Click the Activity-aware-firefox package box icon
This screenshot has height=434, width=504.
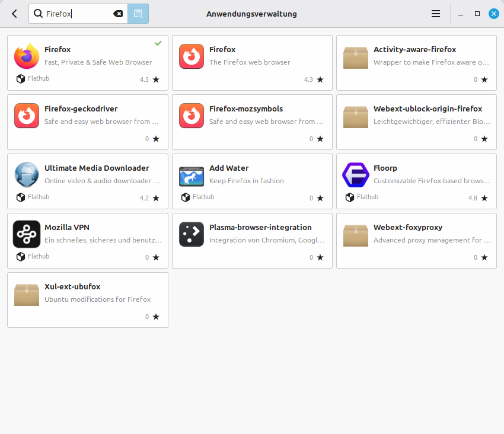(356, 58)
